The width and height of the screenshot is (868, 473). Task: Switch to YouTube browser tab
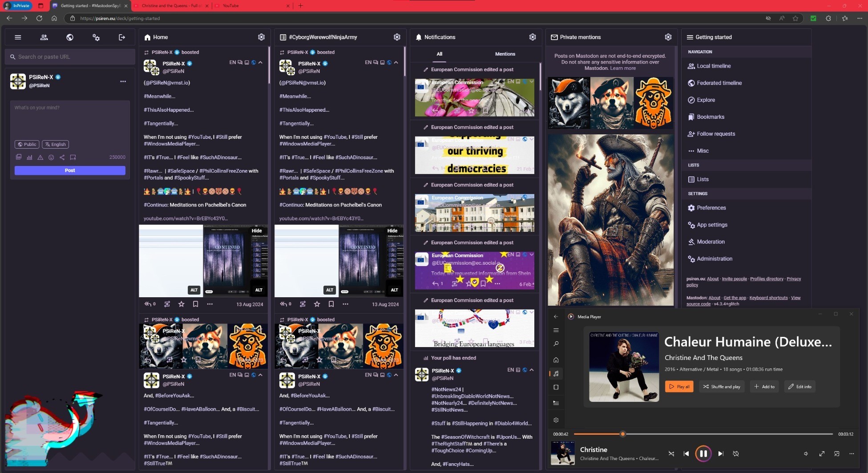251,6
